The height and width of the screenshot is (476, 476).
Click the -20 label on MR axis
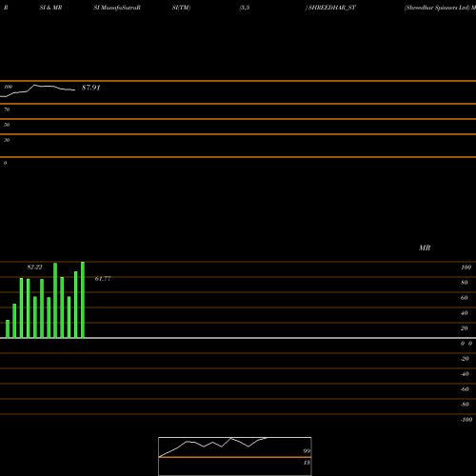465,359
